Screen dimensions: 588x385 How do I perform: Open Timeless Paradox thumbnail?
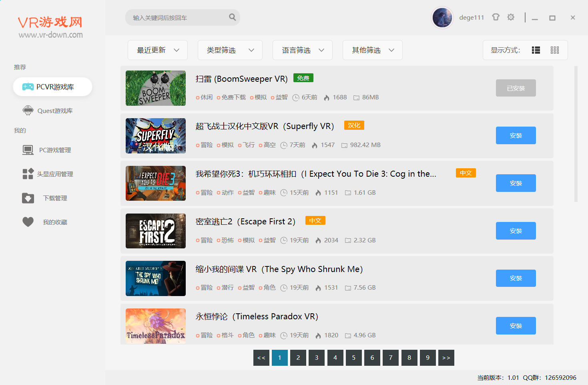coord(156,326)
